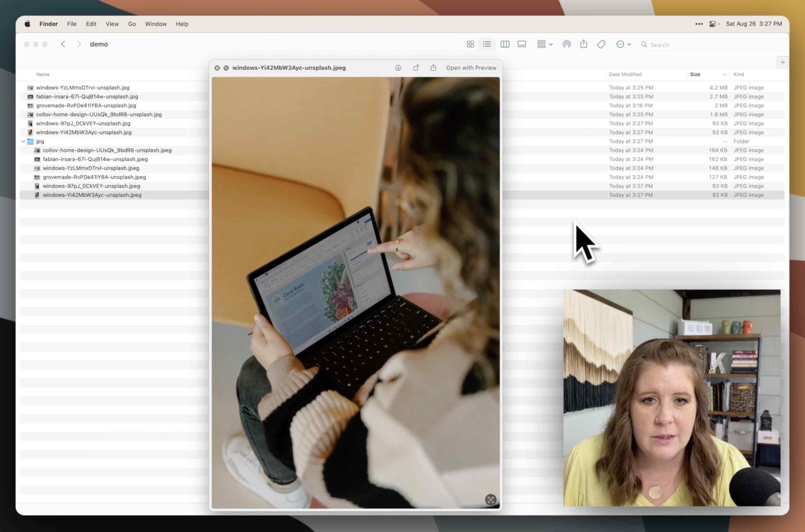Screen dimensions: 805x532
Task: Select windows-Yi42MbW3Ayc-unsplash.jpg file
Action: [84, 132]
